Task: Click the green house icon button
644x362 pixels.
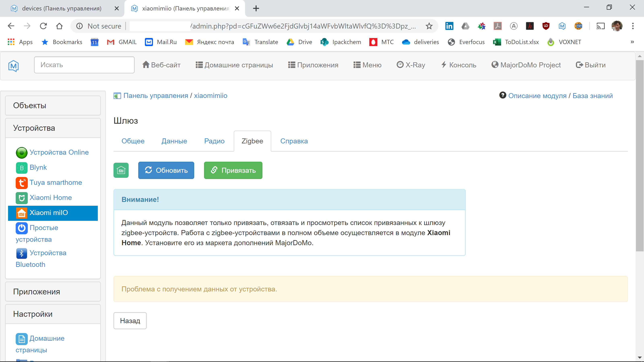Action: tap(121, 170)
